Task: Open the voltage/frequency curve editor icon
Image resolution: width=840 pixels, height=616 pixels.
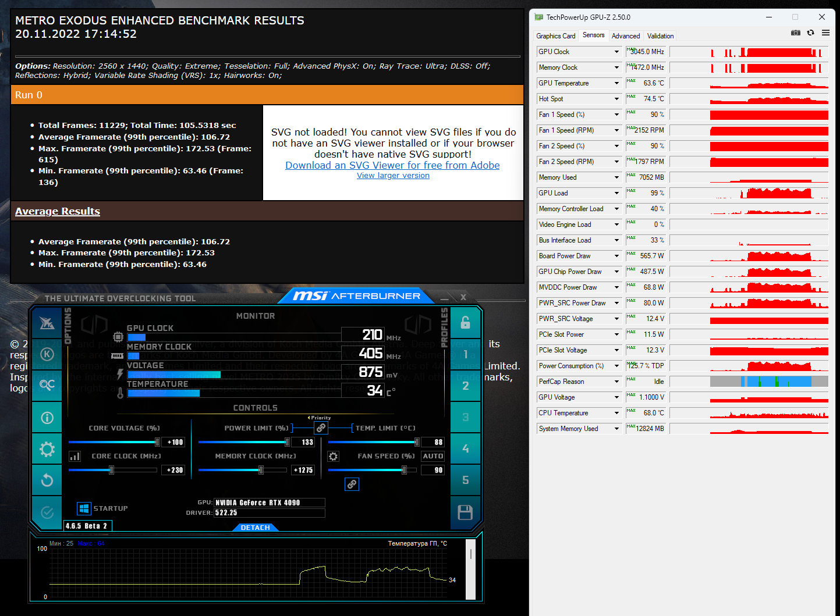Action: point(75,457)
